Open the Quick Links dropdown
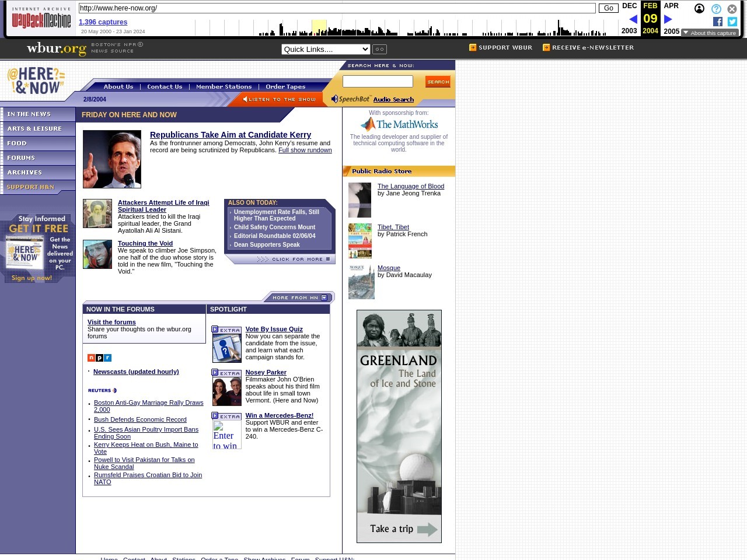The width and height of the screenshot is (747, 560). tap(326, 49)
